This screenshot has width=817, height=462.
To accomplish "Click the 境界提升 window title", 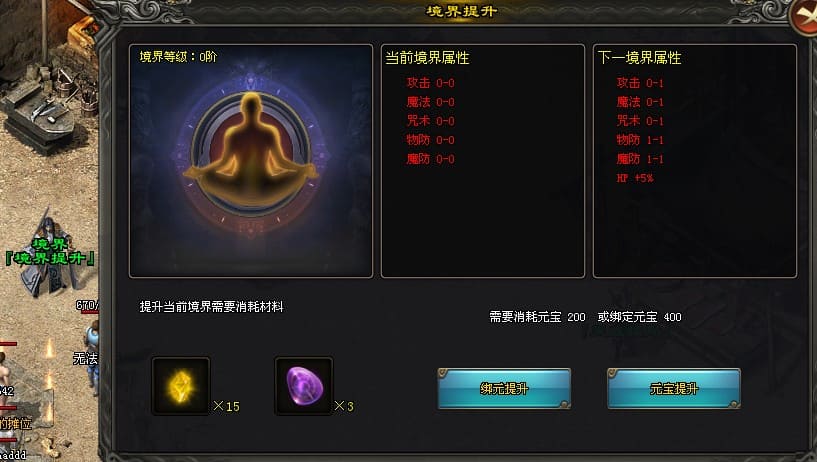I will [462, 11].
